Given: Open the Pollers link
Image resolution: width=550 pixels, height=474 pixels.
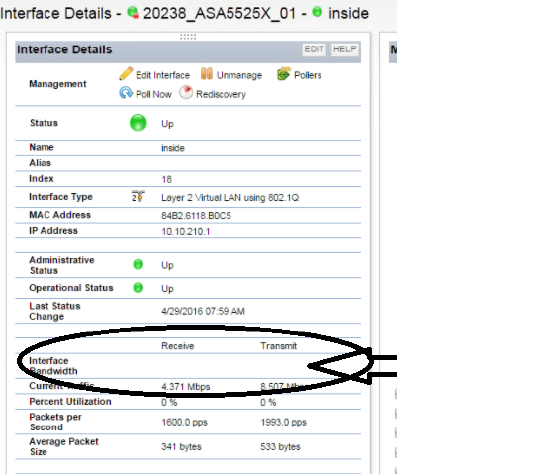Looking at the screenshot, I should tap(308, 75).
